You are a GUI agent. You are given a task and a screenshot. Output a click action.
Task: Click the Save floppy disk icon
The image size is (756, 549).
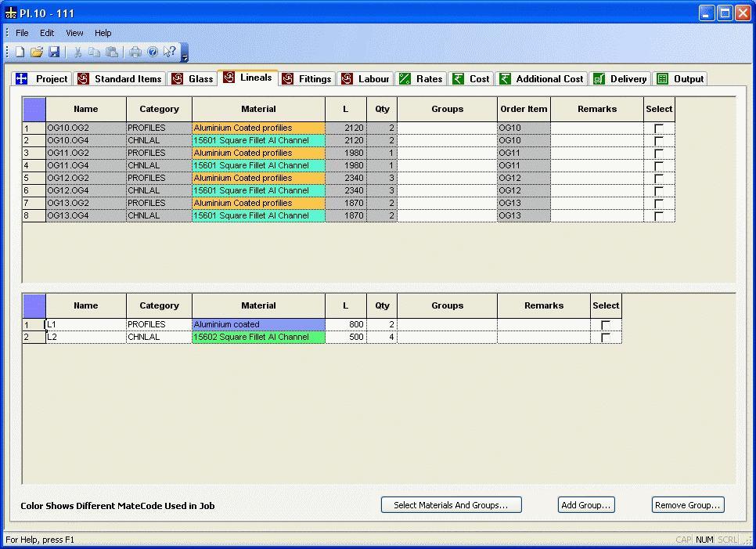[54, 52]
